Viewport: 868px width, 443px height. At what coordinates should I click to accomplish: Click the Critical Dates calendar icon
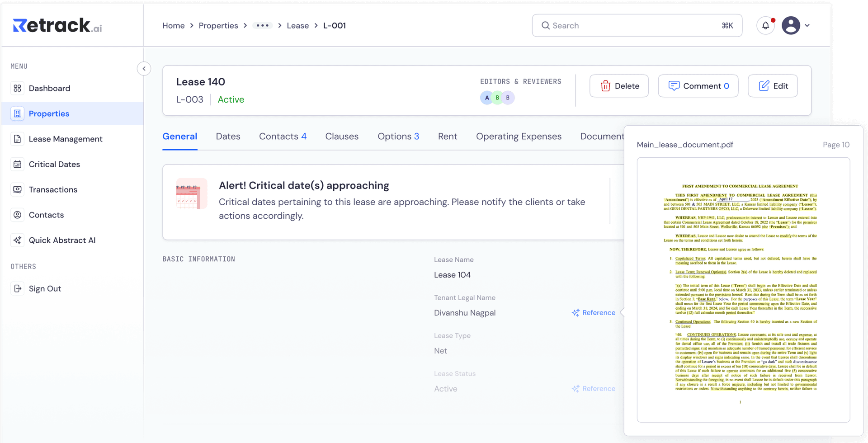click(x=18, y=164)
